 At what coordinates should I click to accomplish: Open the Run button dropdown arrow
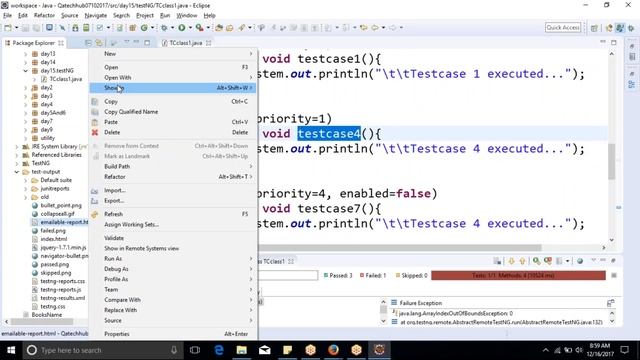point(190,28)
